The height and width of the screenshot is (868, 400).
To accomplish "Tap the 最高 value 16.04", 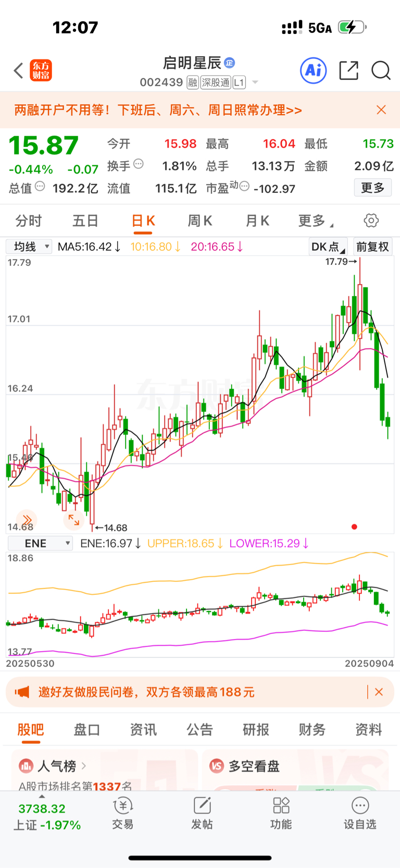I will coord(279,144).
